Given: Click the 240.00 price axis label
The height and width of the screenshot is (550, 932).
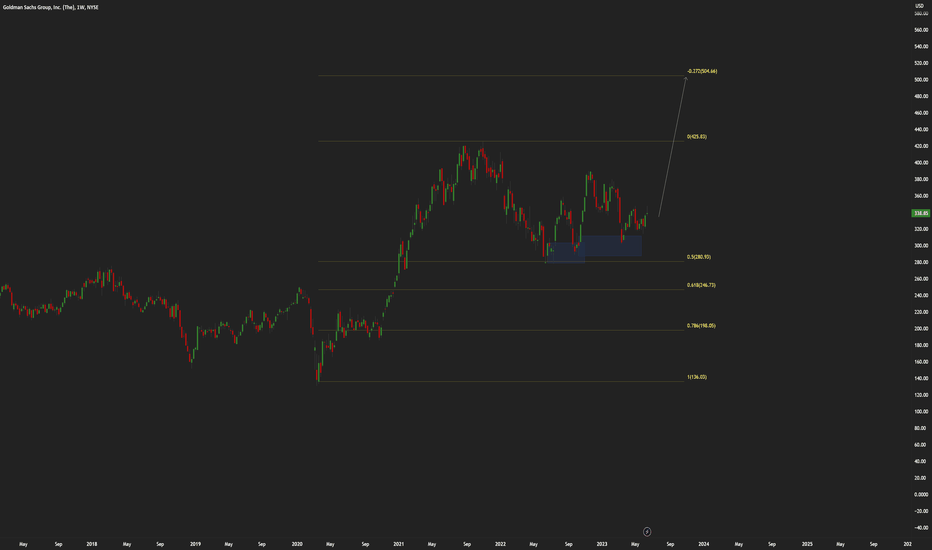Looking at the screenshot, I should tap(921, 296).
